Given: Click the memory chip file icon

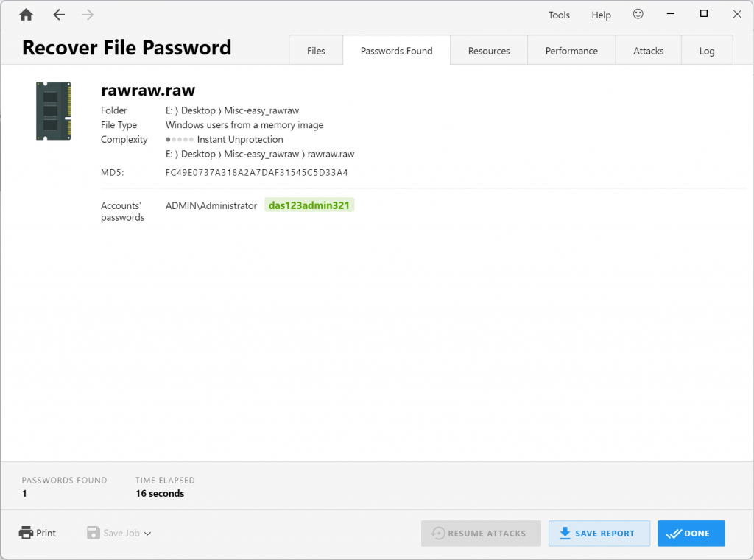Looking at the screenshot, I should (x=53, y=111).
